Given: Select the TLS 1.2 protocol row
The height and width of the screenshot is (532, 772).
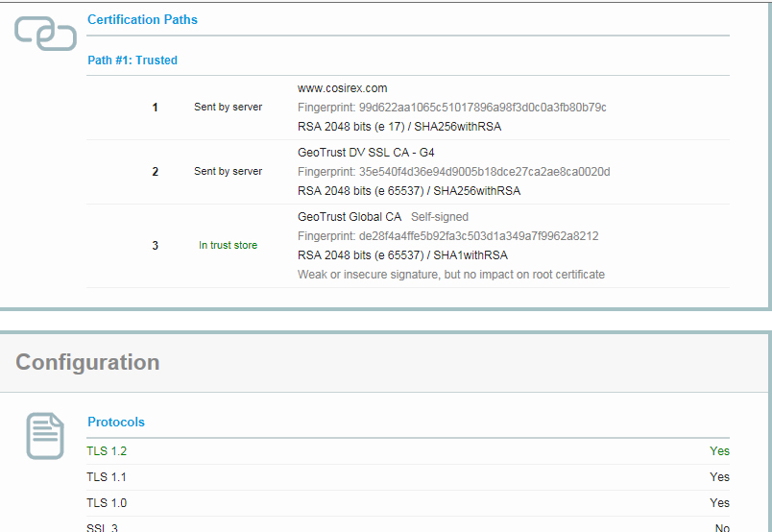Looking at the screenshot, I should pos(107,451).
